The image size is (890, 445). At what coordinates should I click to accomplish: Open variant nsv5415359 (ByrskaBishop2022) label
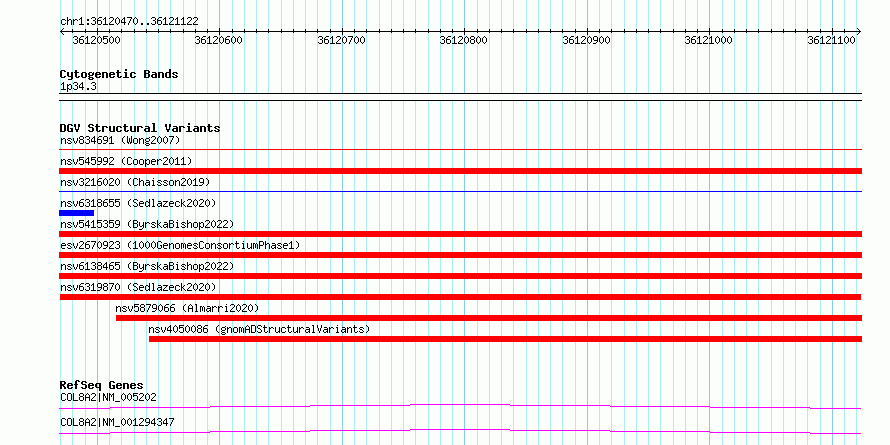[x=147, y=224]
